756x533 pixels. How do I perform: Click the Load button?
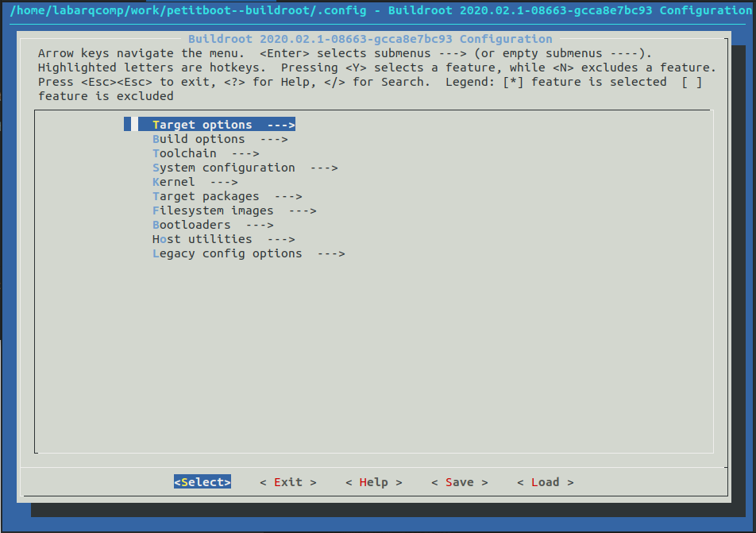(x=546, y=482)
